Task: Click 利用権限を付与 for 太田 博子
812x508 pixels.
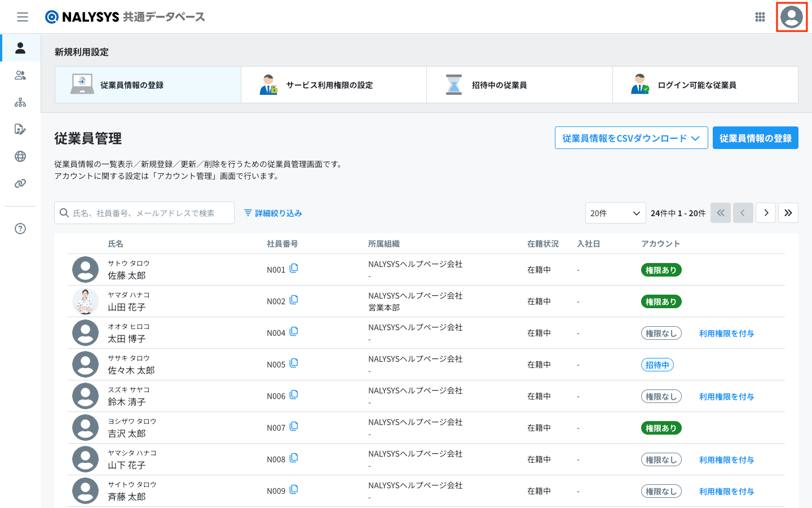Action: 726,334
